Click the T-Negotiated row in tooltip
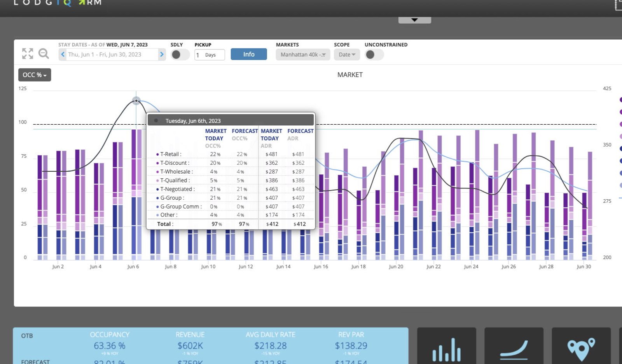The height and width of the screenshot is (364, 622). [x=231, y=189]
